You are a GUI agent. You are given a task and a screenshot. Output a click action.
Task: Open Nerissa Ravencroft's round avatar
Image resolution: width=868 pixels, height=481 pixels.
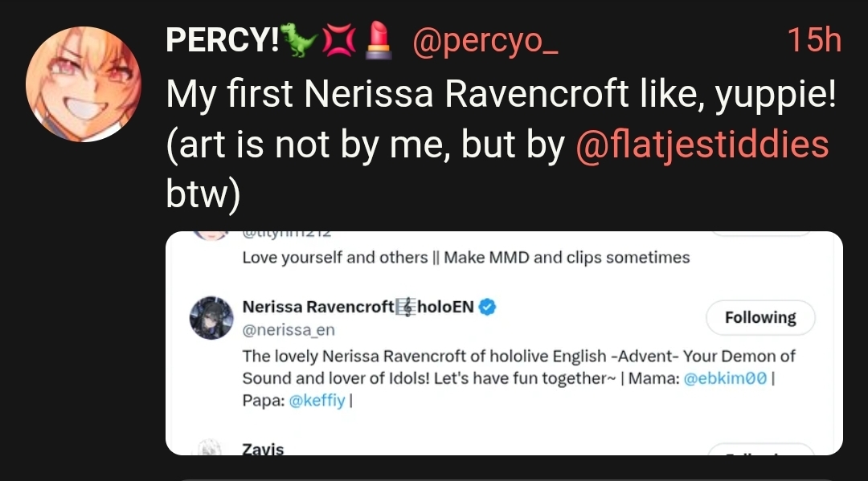[211, 318]
